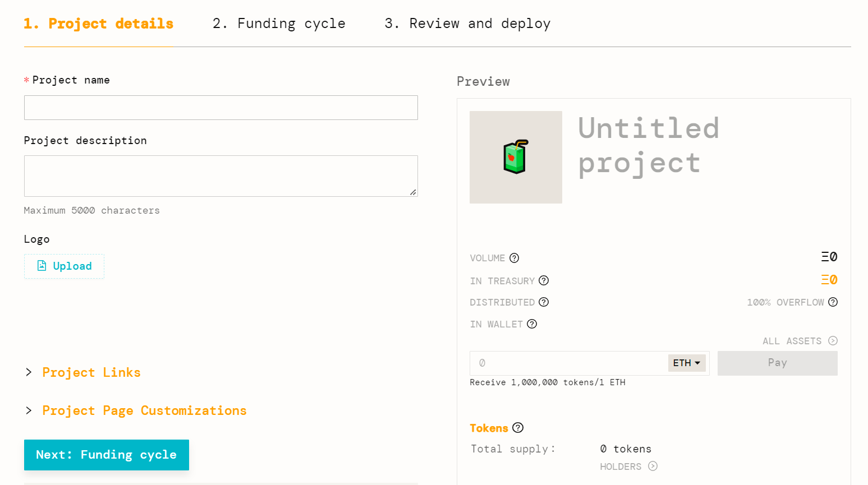Click the juicebox logo preview image
Image resolution: width=868 pixels, height=485 pixels.
pos(516,157)
